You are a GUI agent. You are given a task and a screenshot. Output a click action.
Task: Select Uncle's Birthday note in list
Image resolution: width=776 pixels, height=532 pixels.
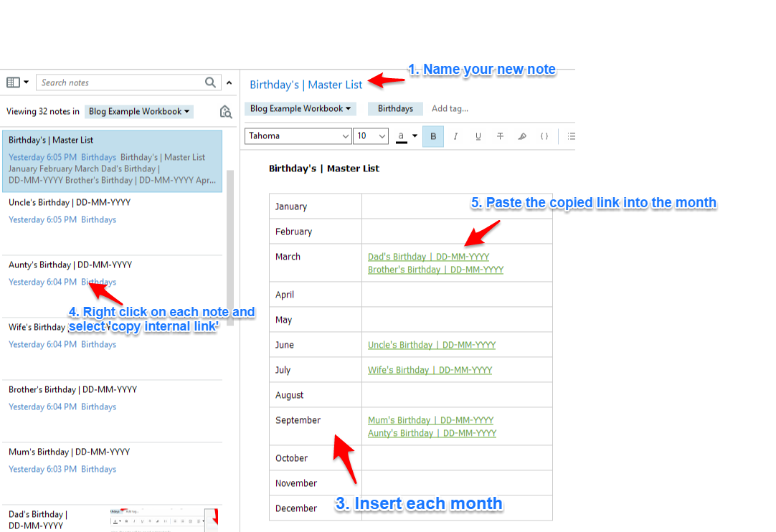click(113, 223)
